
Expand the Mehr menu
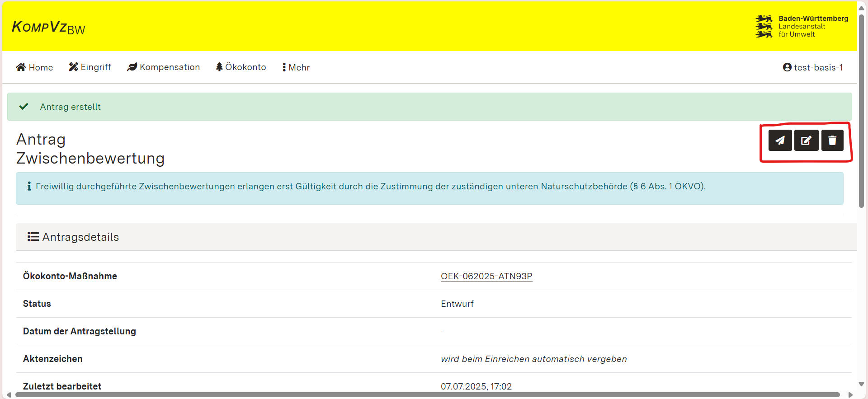(x=296, y=67)
